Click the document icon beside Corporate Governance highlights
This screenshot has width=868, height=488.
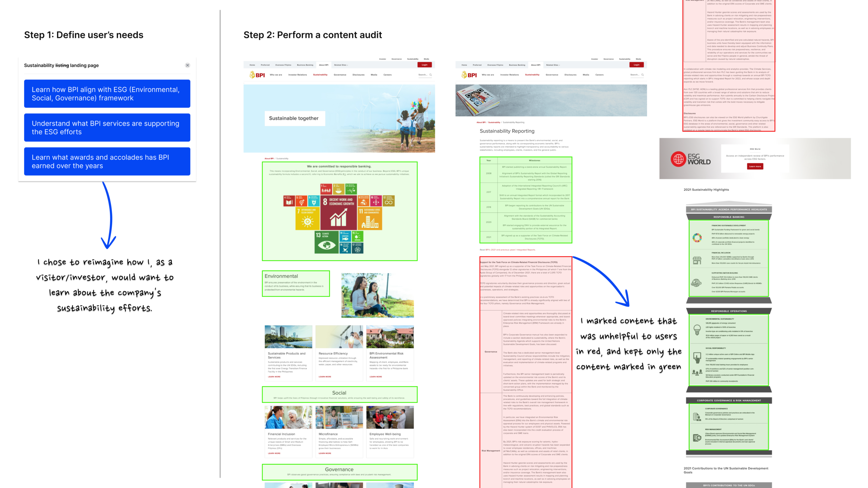(x=697, y=417)
